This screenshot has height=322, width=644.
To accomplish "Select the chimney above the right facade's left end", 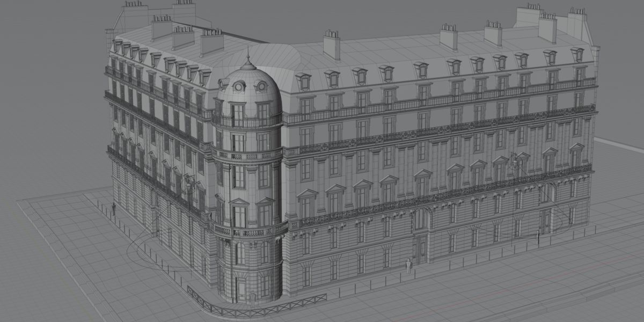I will click(332, 45).
